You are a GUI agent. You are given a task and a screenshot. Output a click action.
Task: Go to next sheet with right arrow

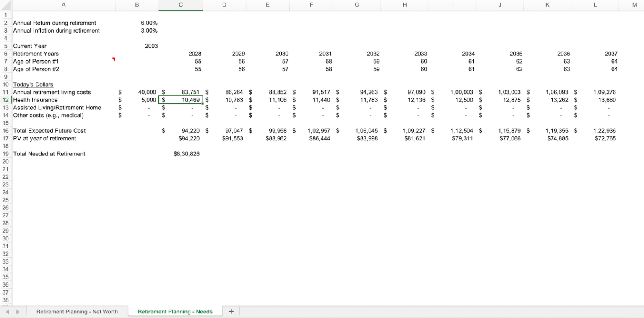pyautogui.click(x=18, y=312)
